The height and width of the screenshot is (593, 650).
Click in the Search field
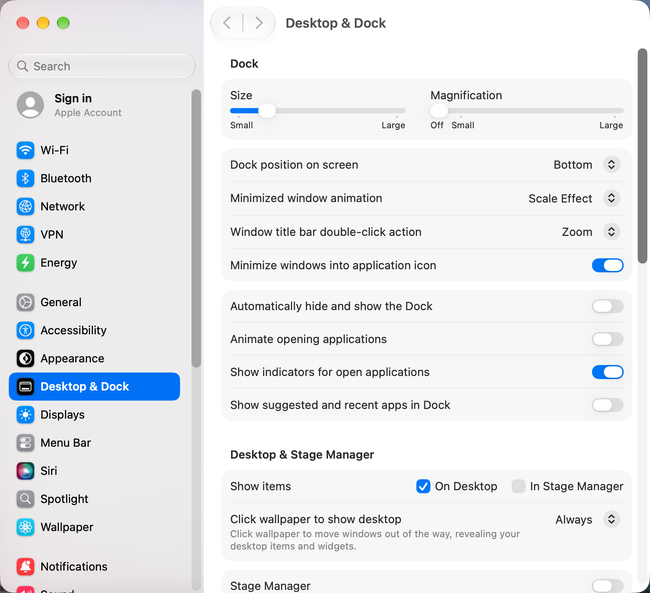click(x=102, y=66)
